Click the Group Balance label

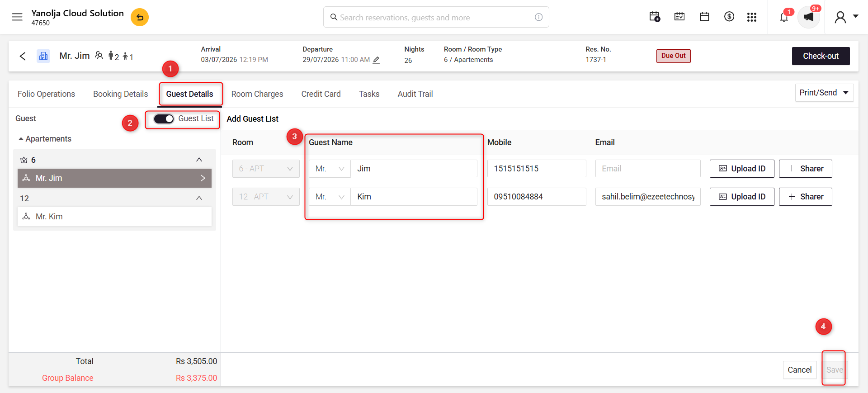tap(68, 378)
